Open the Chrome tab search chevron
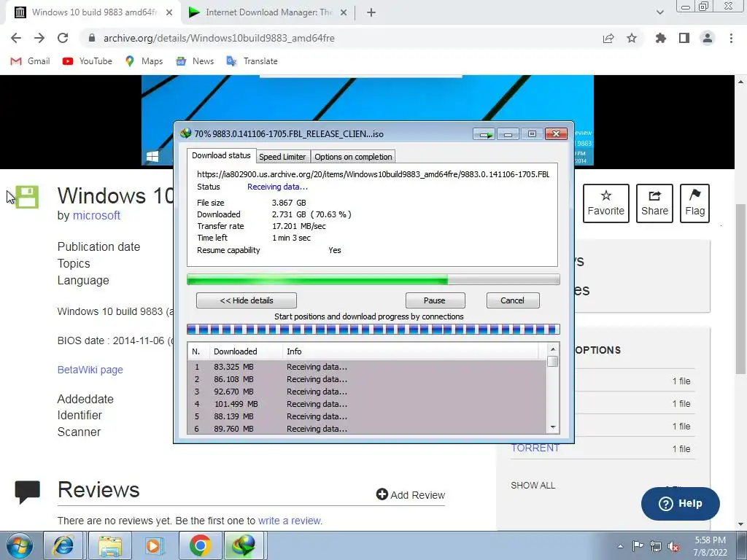Image resolution: width=747 pixels, height=560 pixels. [659, 12]
